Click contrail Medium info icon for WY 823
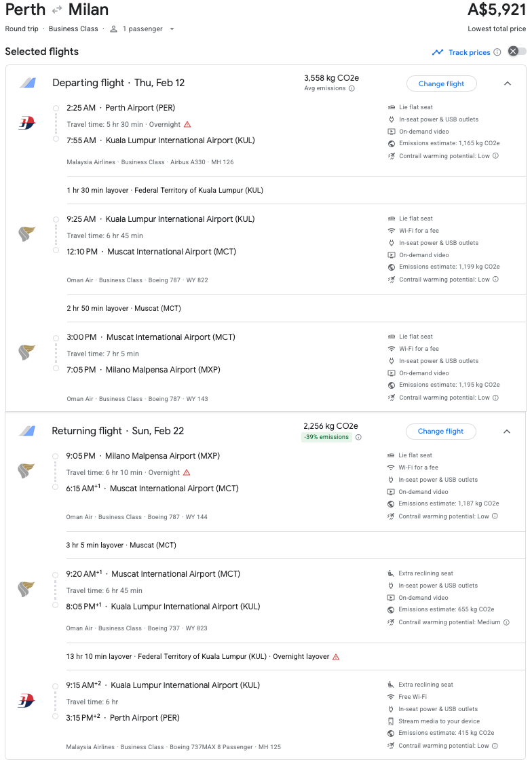Image resolution: width=532 pixels, height=762 pixels. point(506,622)
